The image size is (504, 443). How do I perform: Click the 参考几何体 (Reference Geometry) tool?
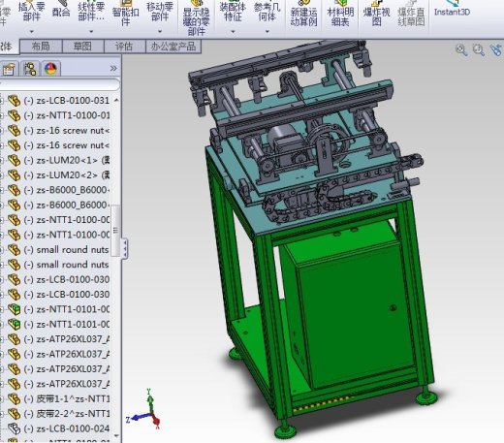click(x=268, y=12)
